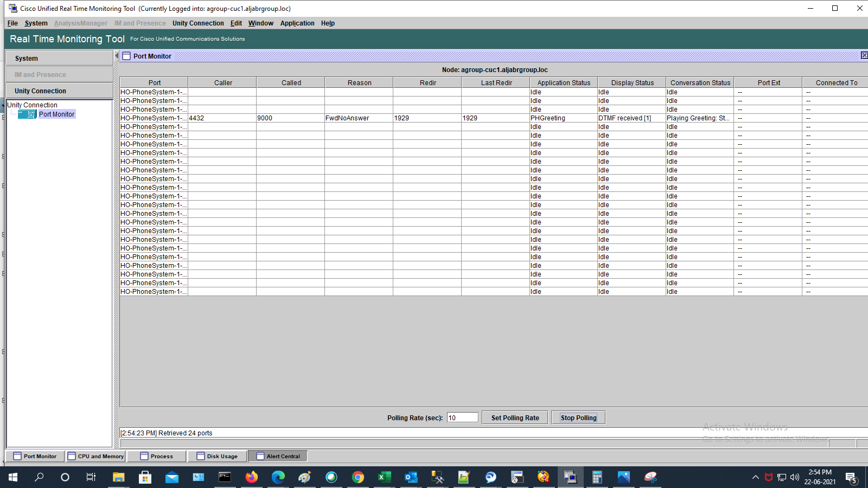Open volume control in system tray

tap(795, 477)
